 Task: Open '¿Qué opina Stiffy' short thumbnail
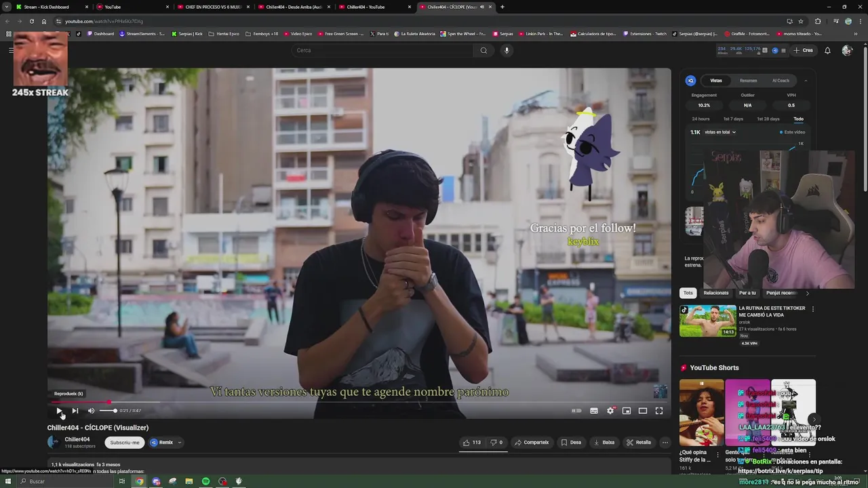701,413
